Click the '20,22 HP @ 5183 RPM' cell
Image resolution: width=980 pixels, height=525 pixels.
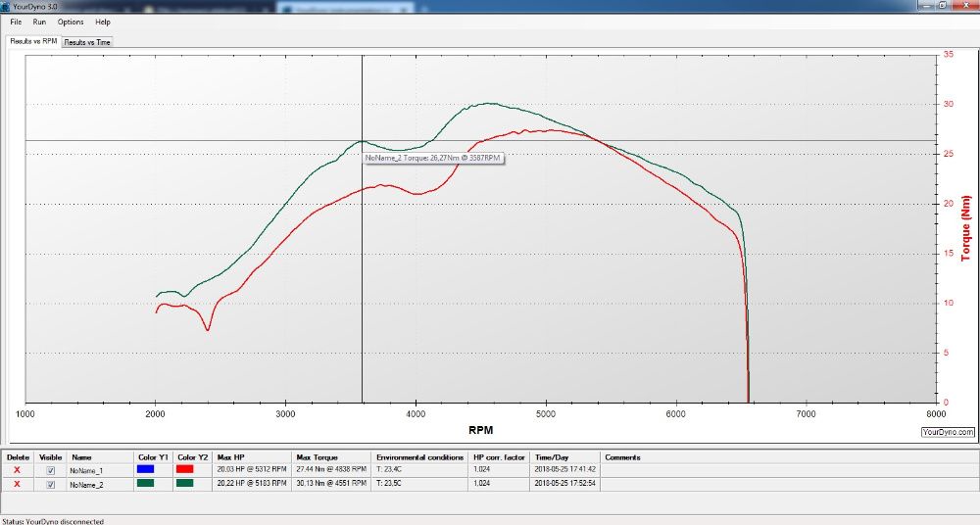pyautogui.click(x=252, y=483)
